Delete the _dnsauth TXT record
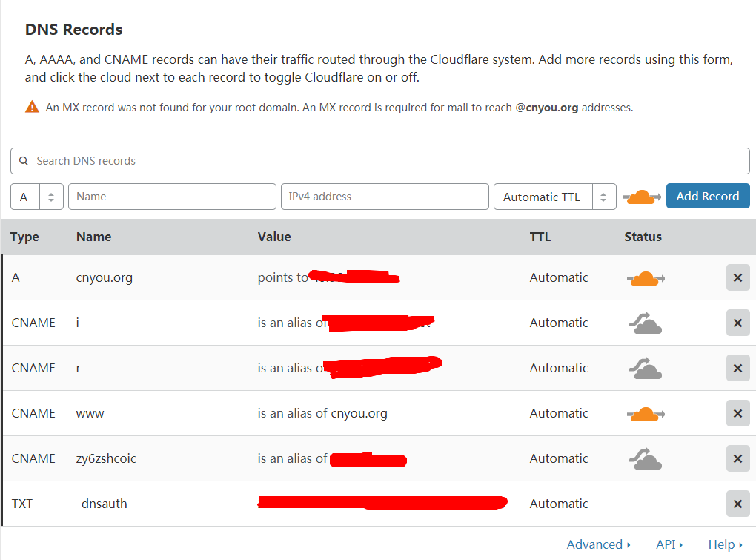The width and height of the screenshot is (756, 560). (737, 504)
